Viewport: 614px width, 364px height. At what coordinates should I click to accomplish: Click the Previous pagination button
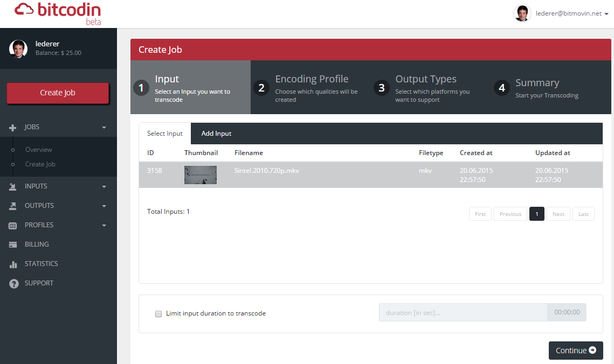[x=510, y=214]
